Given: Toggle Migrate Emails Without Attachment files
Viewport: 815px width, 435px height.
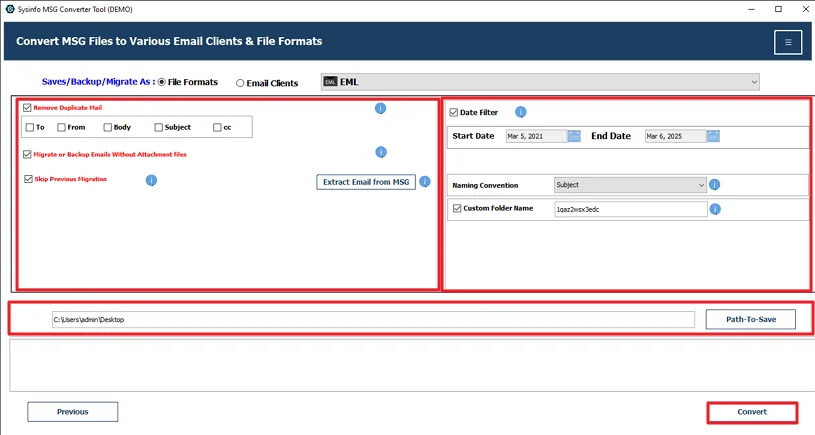Looking at the screenshot, I should coord(27,154).
